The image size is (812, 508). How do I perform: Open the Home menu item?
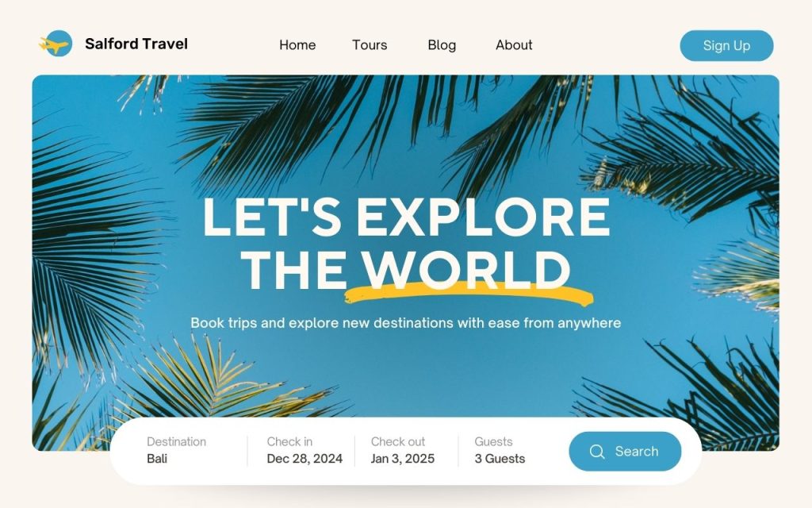(297, 45)
